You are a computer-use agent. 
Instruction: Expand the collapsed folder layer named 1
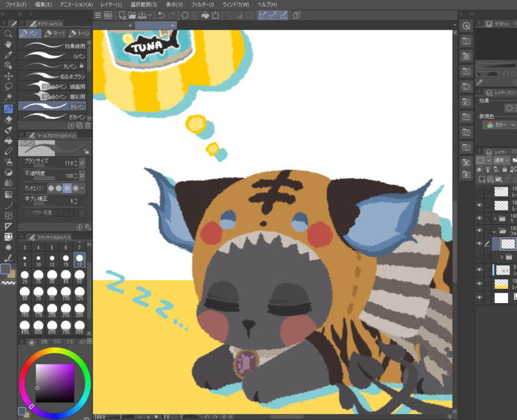(x=494, y=218)
